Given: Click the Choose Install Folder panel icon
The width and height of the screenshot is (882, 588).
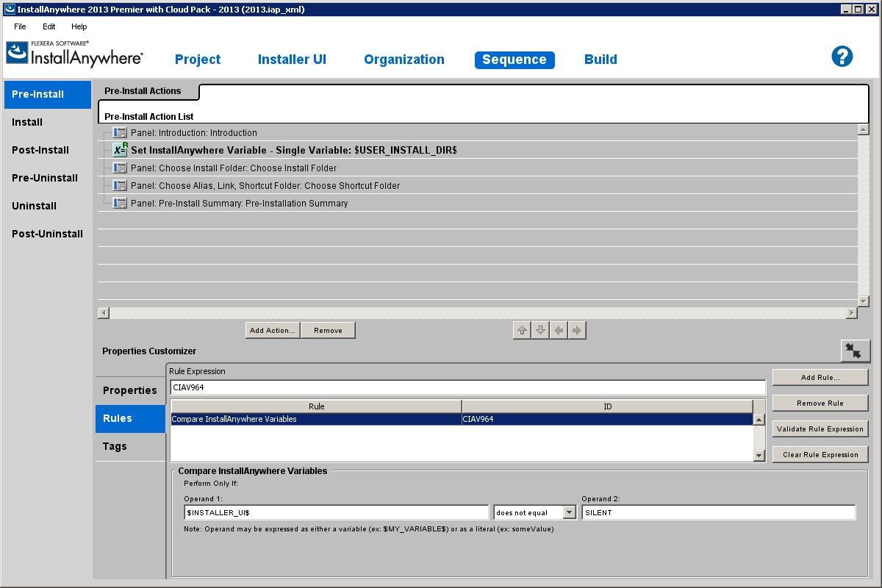Looking at the screenshot, I should (120, 168).
